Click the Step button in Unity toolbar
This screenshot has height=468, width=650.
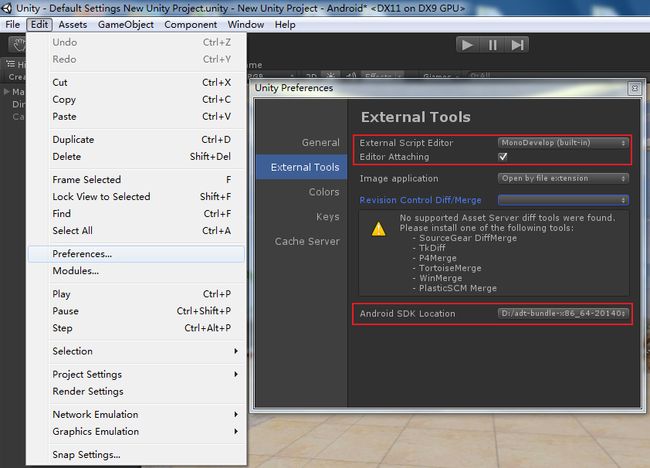(x=517, y=45)
